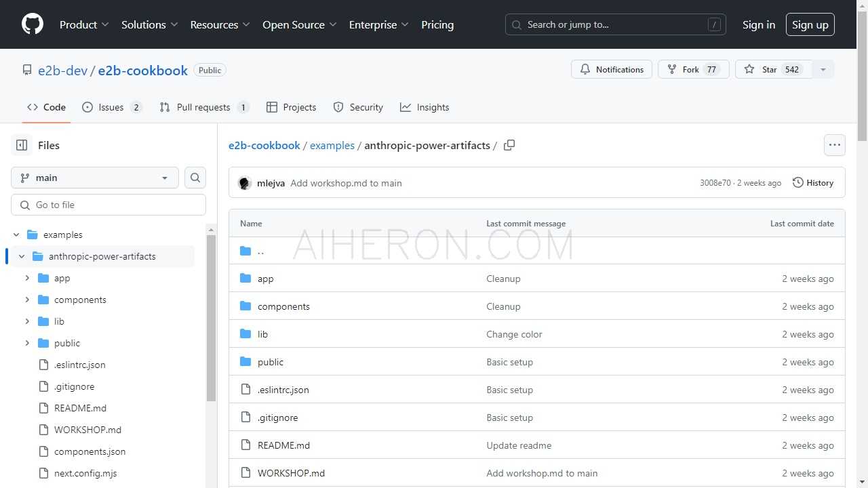Viewport: 868px width, 488px height.
Task: Click the sidebar next.config.mjs file icon
Action: point(43,473)
